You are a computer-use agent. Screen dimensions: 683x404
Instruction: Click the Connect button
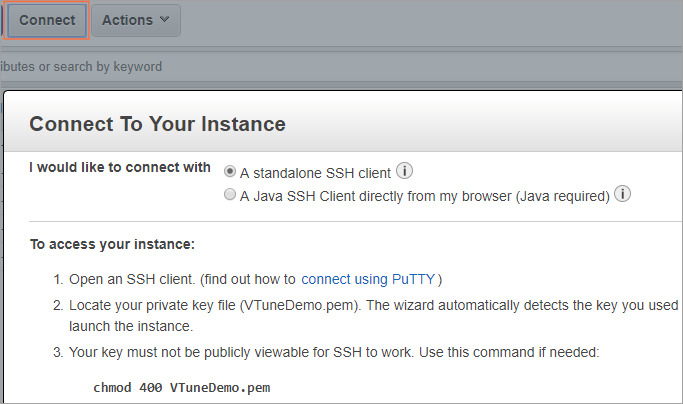(x=48, y=20)
